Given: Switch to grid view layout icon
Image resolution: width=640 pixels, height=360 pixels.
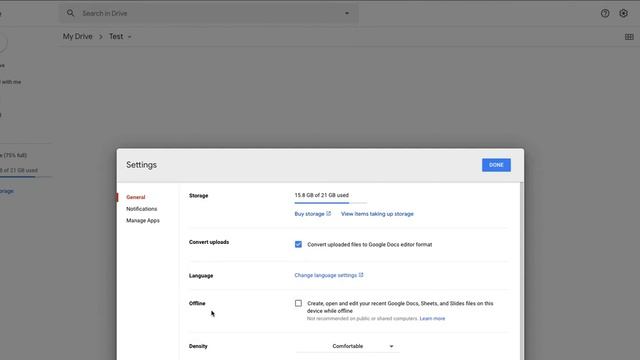Looking at the screenshot, I should pyautogui.click(x=629, y=37).
